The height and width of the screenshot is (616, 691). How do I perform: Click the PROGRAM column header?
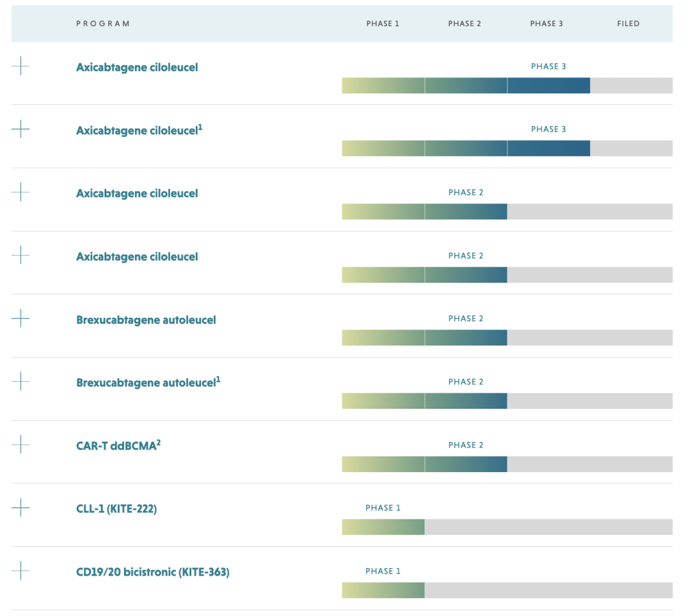click(x=103, y=24)
